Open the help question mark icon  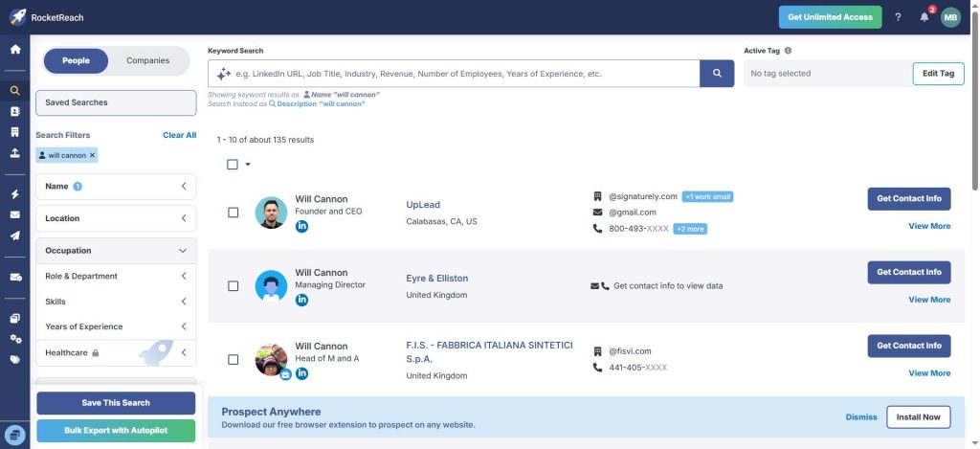898,17
